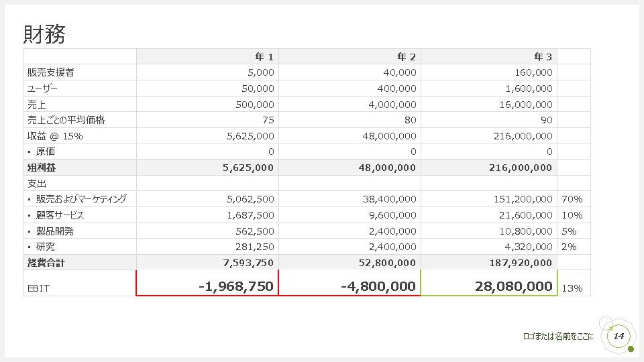Click the 経費合計 year 1 total 7,593,750
This screenshot has height=362, width=644.
click(x=248, y=263)
